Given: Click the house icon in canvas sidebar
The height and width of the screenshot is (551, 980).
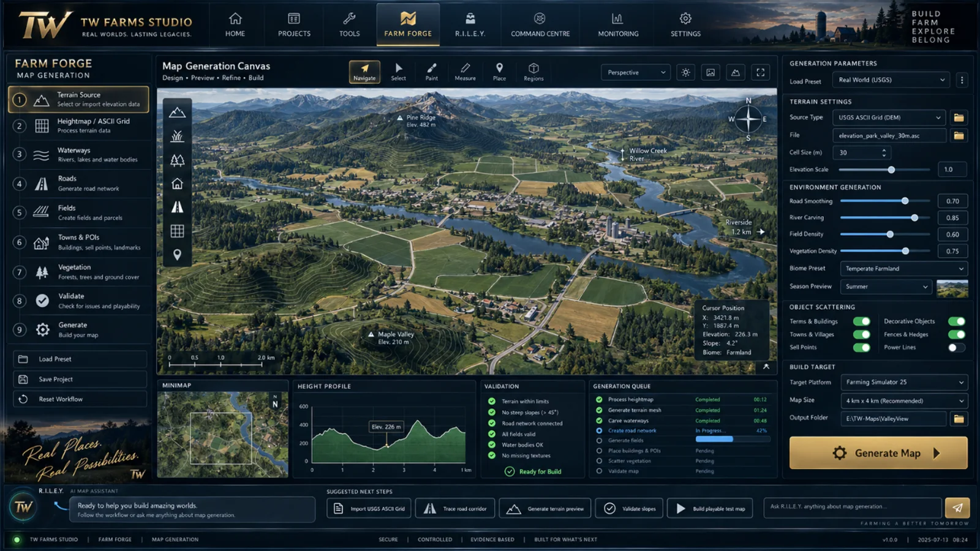Looking at the screenshot, I should point(177,184).
